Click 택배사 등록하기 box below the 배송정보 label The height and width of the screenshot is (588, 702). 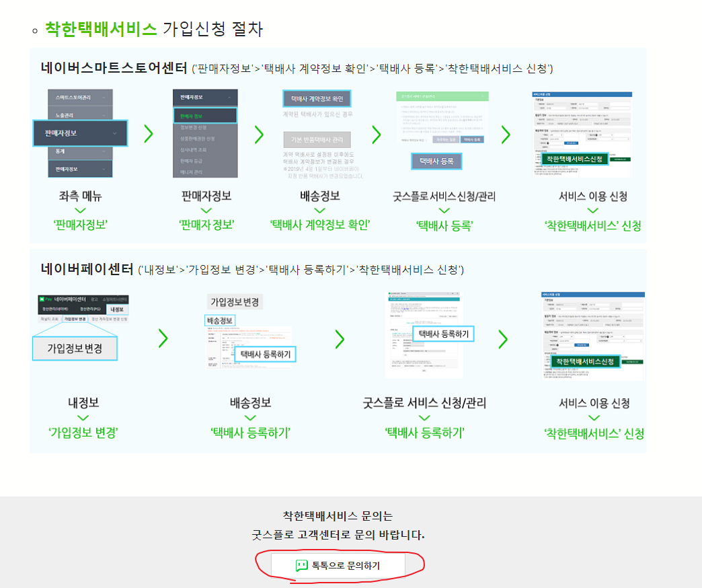point(266,355)
